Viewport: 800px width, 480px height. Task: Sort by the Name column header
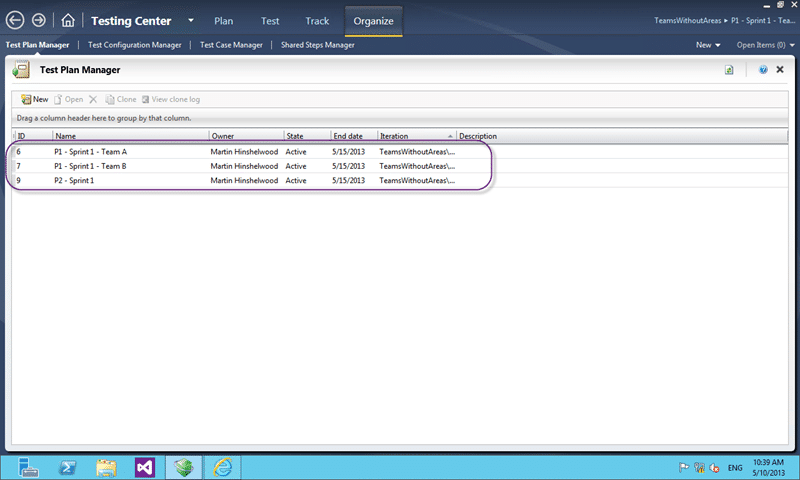click(x=131, y=136)
